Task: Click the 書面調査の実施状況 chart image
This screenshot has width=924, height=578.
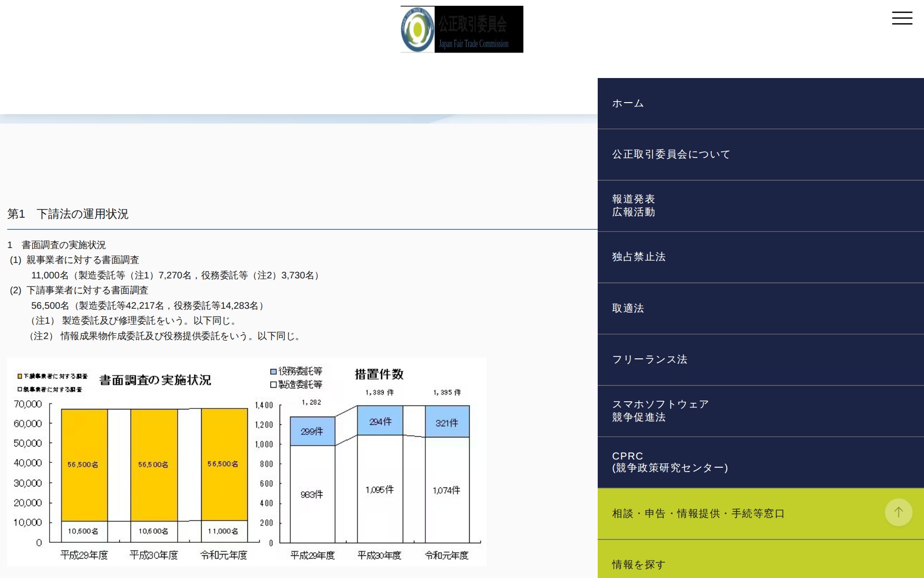Action: point(155,381)
